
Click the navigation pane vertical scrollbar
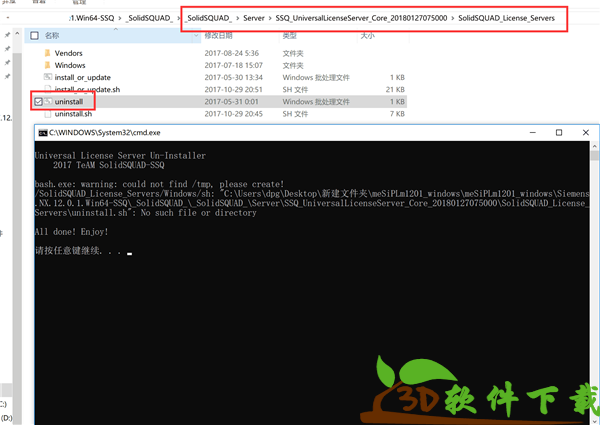click(17, 218)
